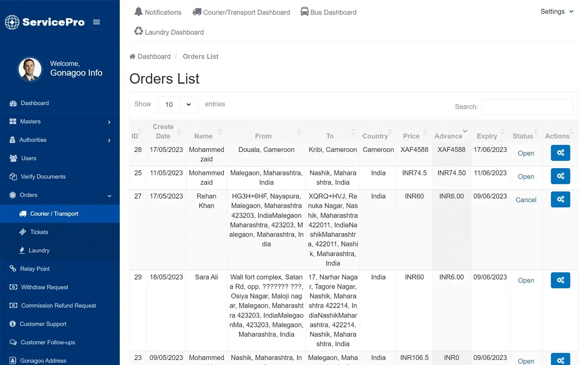
Task: Select the Courier/Transport Dashboard truck icon
Action: click(197, 11)
